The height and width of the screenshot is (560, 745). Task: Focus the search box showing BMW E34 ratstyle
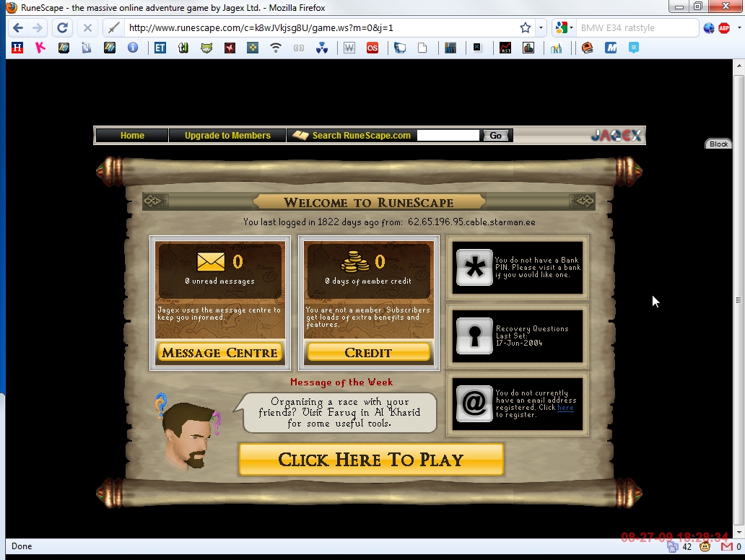(637, 28)
